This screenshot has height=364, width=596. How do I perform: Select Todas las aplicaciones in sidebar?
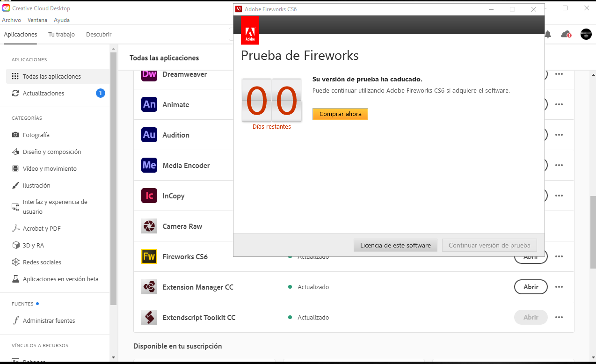point(58,76)
